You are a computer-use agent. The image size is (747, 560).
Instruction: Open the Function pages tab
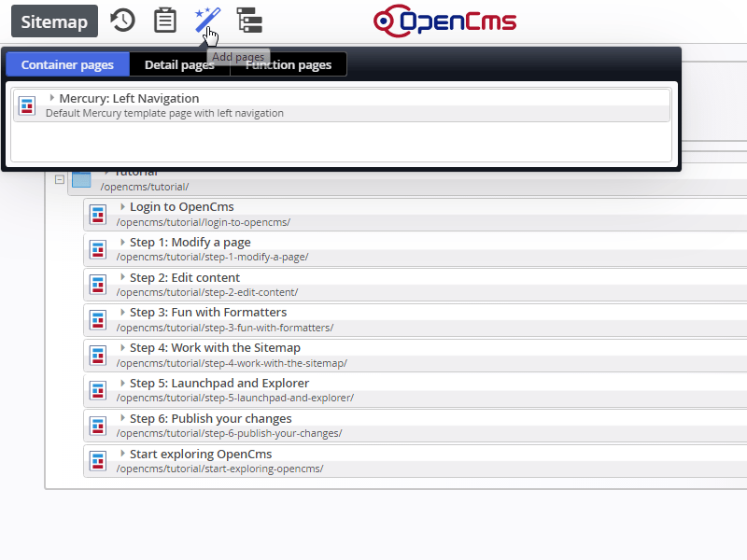click(289, 64)
